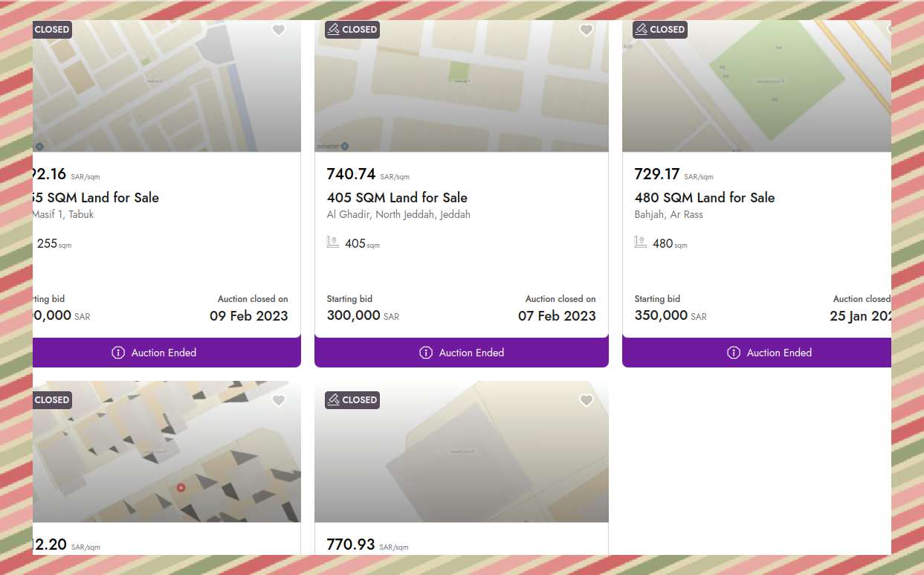Screen dimensions: 924x575
Task: Click area icon beside 480 sqm
Action: tap(641, 242)
